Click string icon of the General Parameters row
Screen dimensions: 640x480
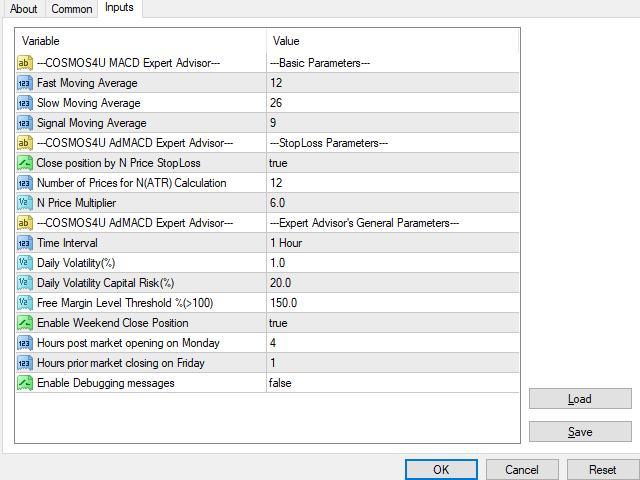(25, 223)
